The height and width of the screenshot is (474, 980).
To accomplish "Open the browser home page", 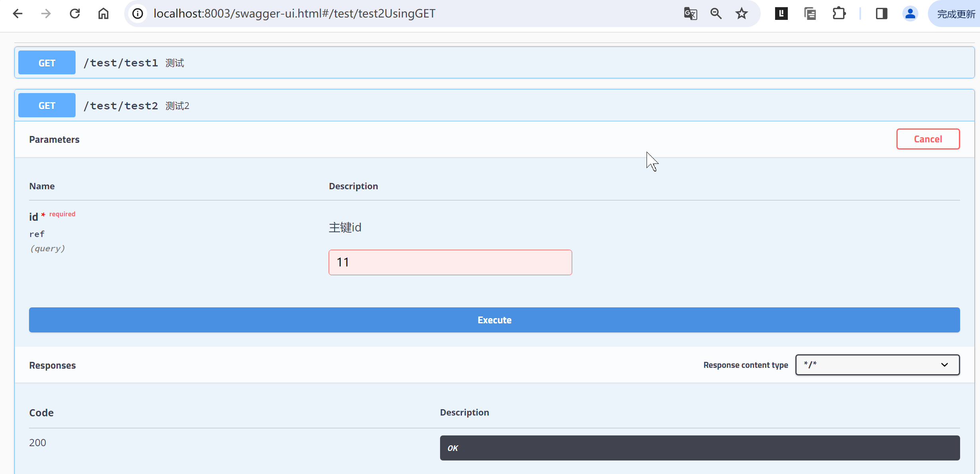I will click(103, 14).
